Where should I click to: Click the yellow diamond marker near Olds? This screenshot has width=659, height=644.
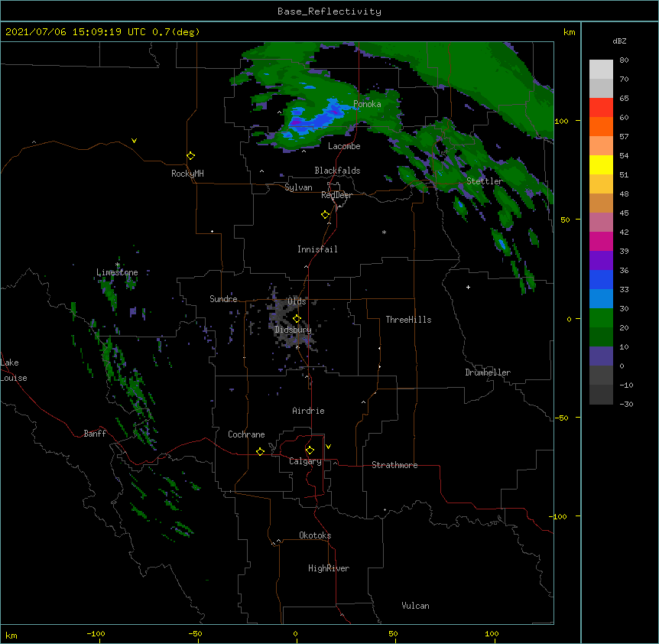[297, 319]
